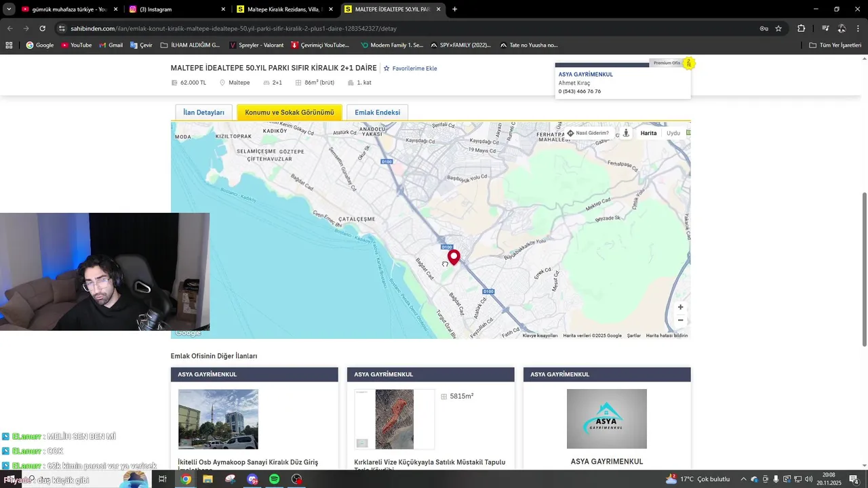
Task: Open the İkitelli Osb Aymakoop Sanayi listing title
Action: click(248, 466)
